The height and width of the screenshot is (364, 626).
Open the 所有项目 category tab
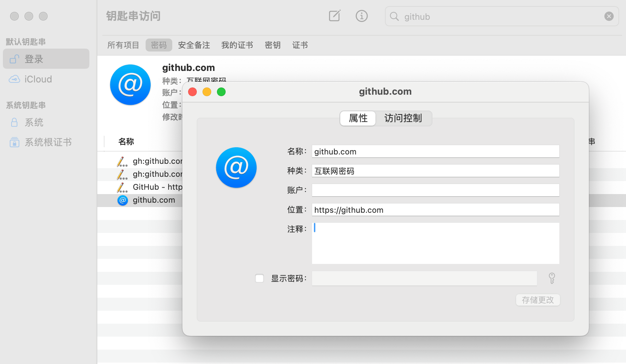[x=123, y=45]
